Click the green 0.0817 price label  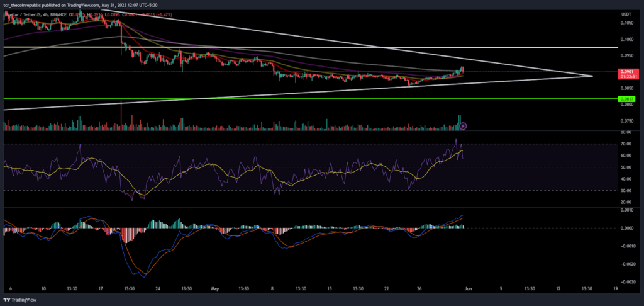[x=626, y=99]
